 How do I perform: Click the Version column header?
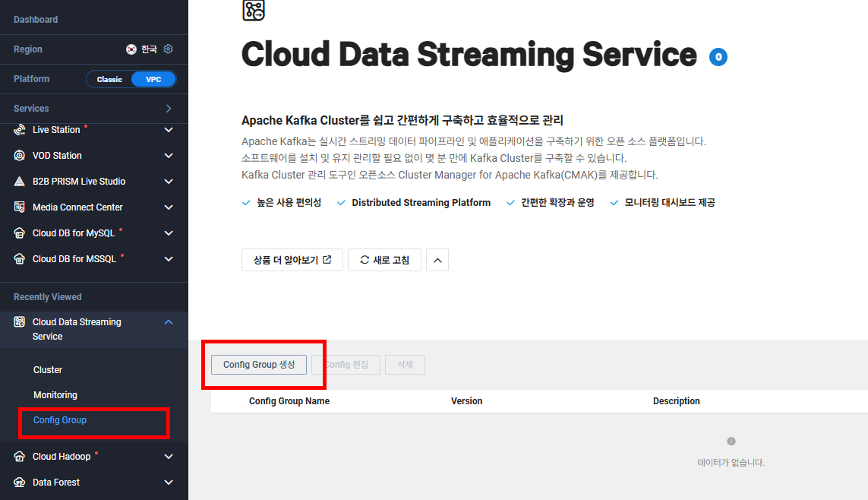(467, 401)
